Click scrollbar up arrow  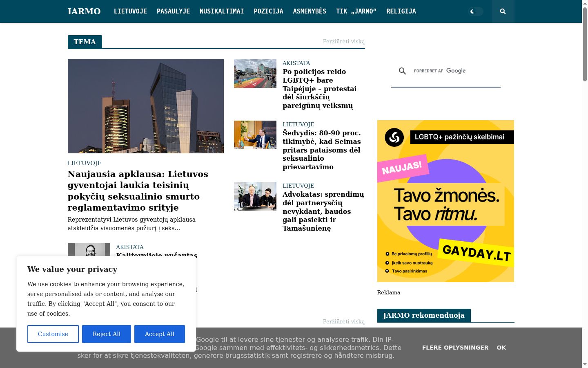(x=585, y=3)
